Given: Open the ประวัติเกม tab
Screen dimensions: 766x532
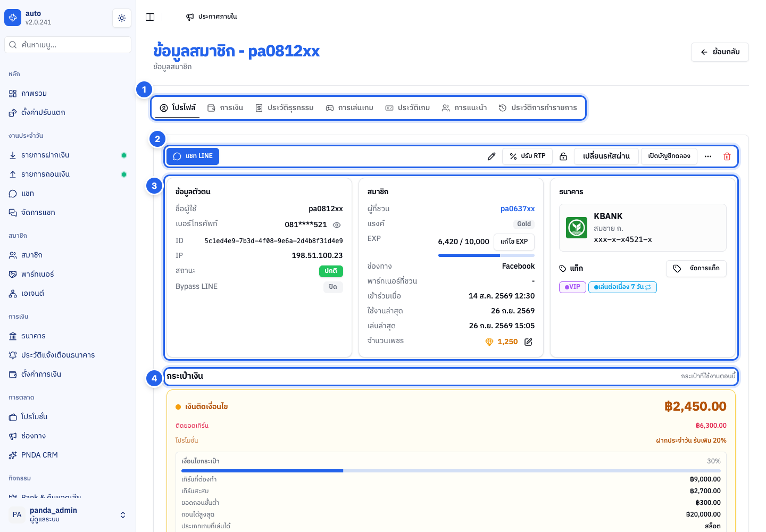Looking at the screenshot, I should point(407,108).
